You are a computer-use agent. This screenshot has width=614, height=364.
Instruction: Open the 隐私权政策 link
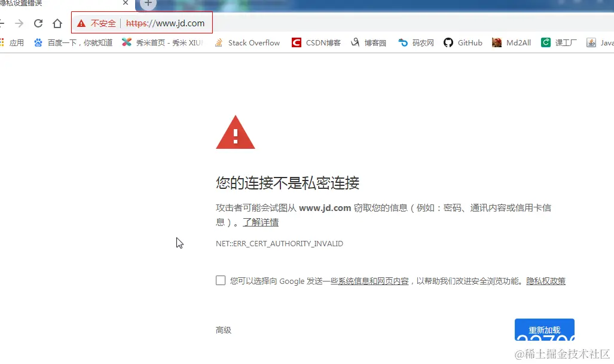[545, 280]
